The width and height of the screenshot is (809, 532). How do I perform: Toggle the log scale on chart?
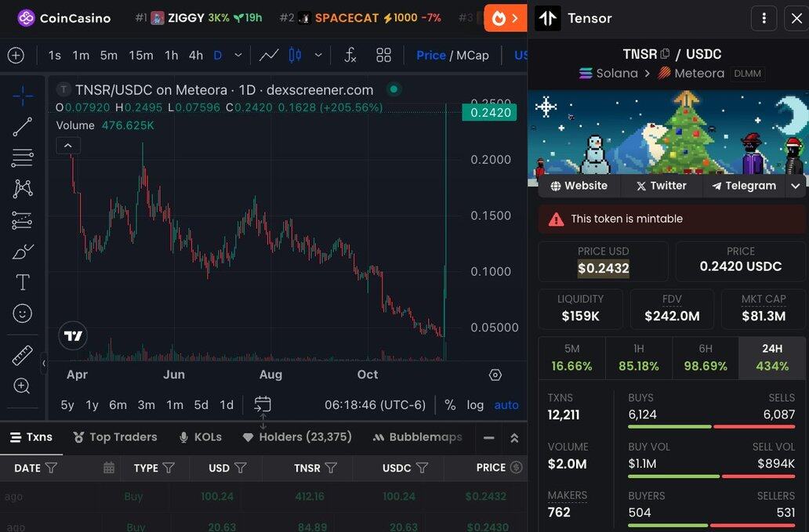click(x=475, y=405)
